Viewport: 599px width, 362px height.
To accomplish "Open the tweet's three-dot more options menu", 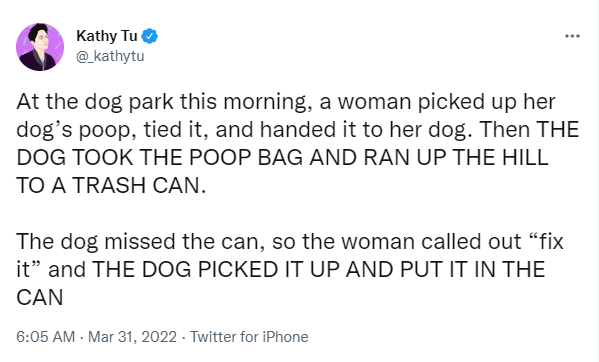I will click(x=572, y=36).
